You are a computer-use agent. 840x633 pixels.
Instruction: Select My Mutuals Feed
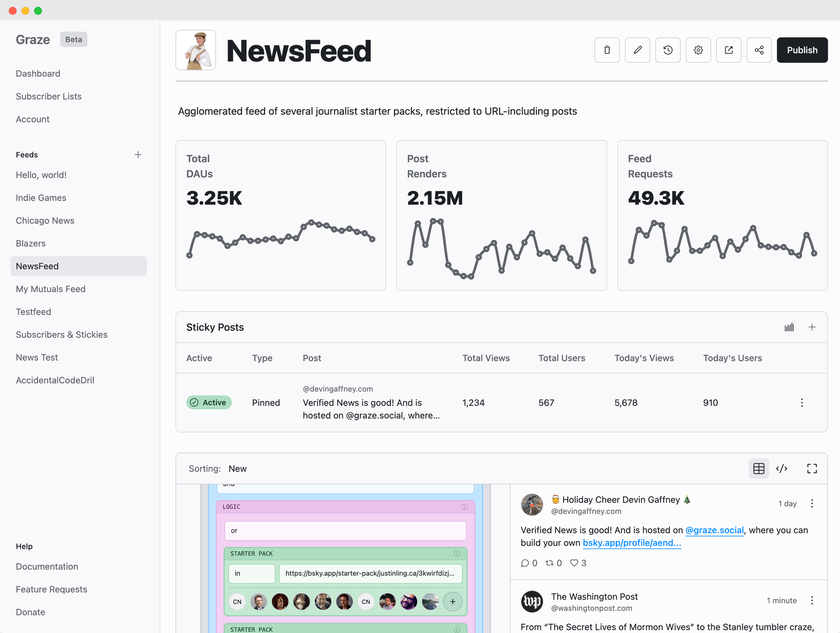pyautogui.click(x=51, y=289)
